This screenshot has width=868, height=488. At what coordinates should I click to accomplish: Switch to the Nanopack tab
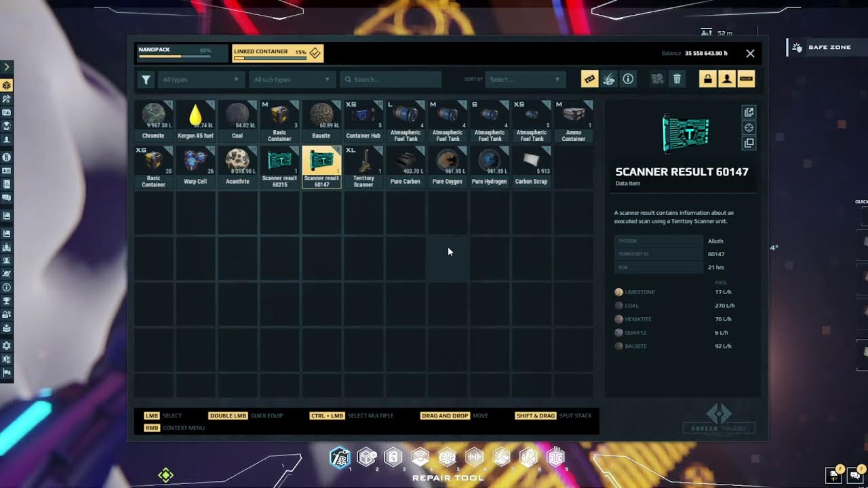(x=182, y=53)
